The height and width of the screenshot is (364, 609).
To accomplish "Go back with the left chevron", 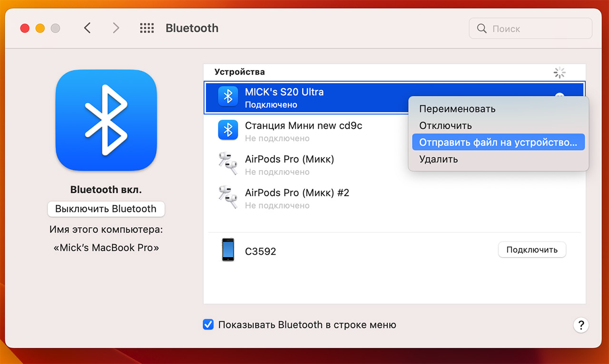I will [x=87, y=29].
